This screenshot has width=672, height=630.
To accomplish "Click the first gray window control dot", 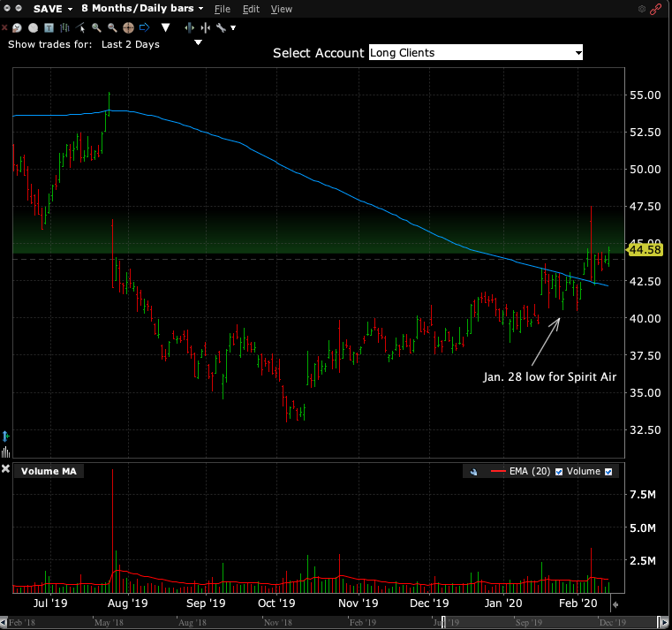I will (x=7, y=8).
